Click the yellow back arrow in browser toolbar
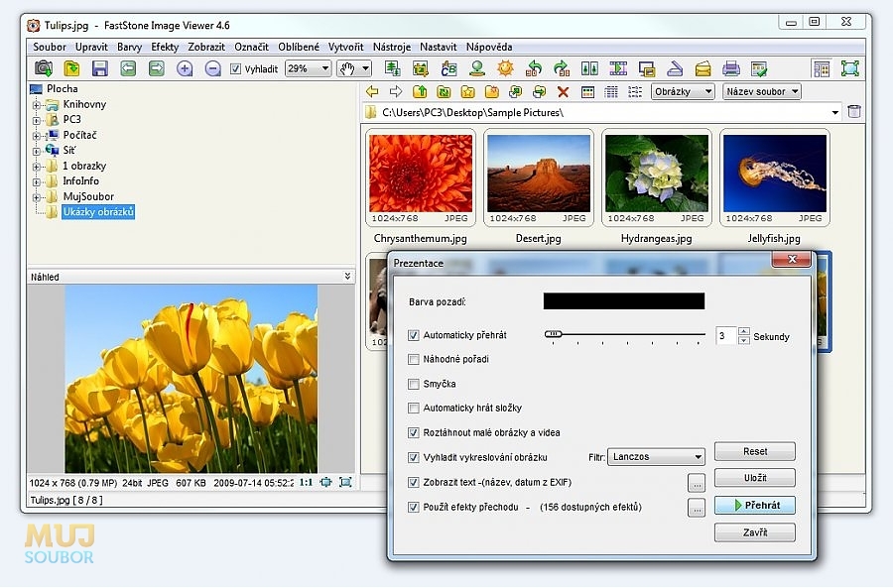893x588 pixels. tap(372, 91)
